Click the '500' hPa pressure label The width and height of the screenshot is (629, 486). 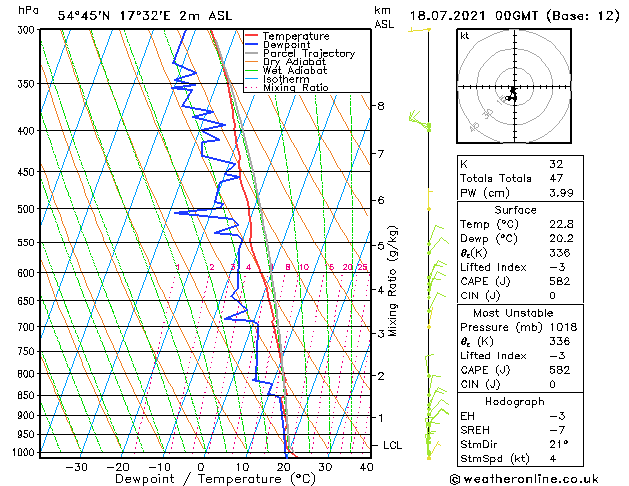28,209
